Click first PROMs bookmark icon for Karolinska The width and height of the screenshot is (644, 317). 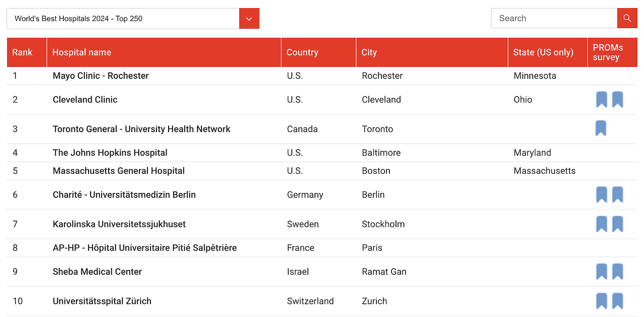(x=602, y=224)
